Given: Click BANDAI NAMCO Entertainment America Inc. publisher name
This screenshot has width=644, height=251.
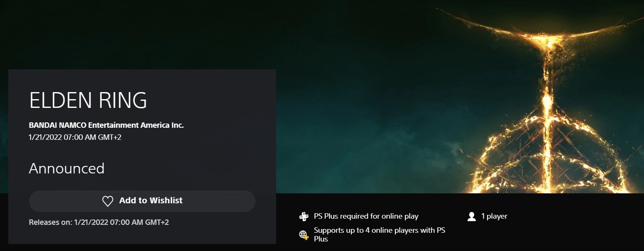Looking at the screenshot, I should pos(106,125).
